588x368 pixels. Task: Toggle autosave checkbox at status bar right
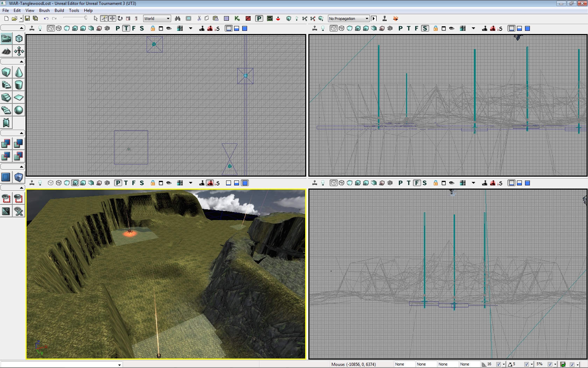(x=572, y=364)
